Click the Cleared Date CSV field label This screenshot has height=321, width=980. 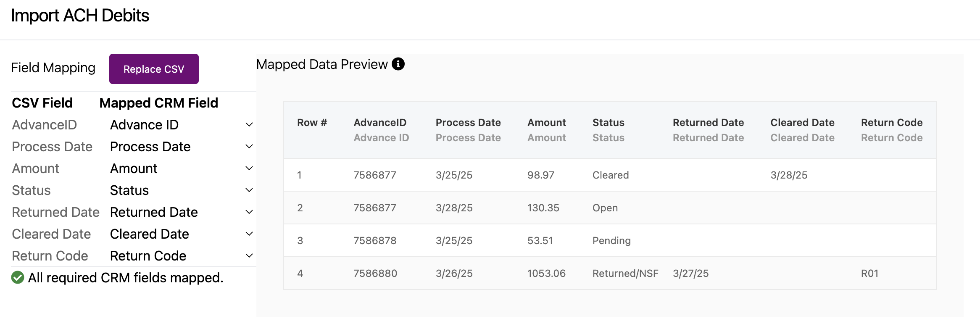tap(51, 234)
